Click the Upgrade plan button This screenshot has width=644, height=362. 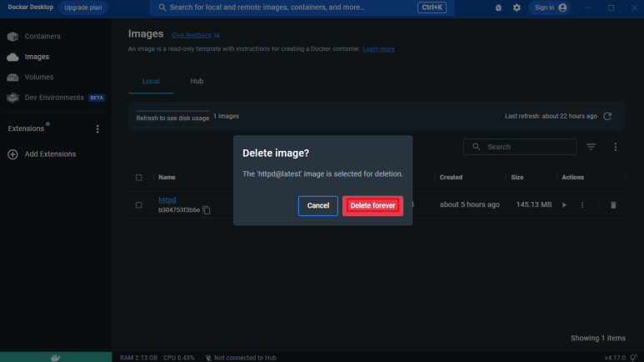coord(83,8)
